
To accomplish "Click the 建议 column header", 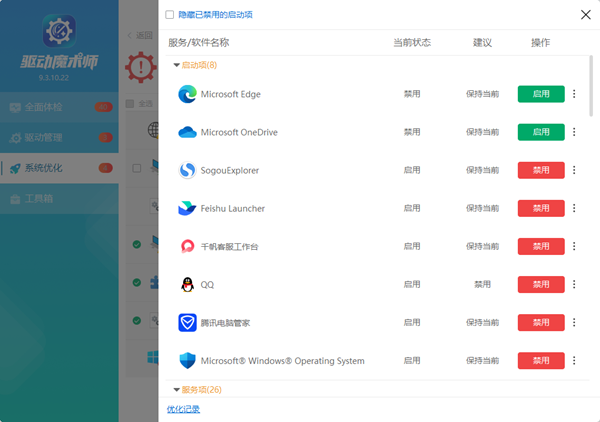I will click(483, 42).
